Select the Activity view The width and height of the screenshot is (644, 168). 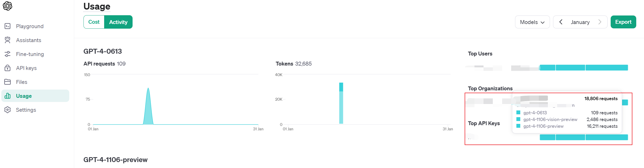click(118, 22)
